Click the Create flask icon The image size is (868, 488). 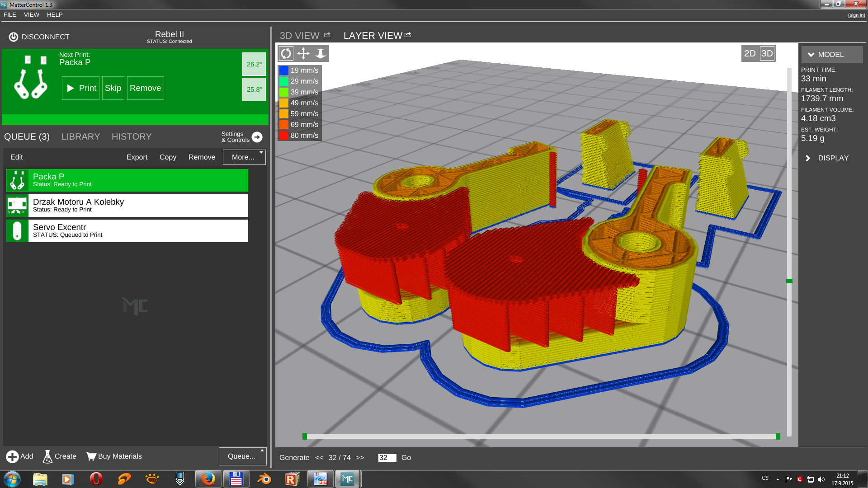47,456
